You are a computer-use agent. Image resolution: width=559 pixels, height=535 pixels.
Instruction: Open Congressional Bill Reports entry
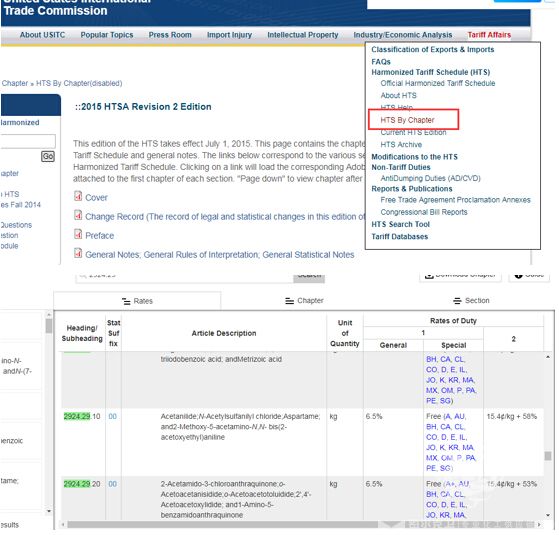coord(424,212)
